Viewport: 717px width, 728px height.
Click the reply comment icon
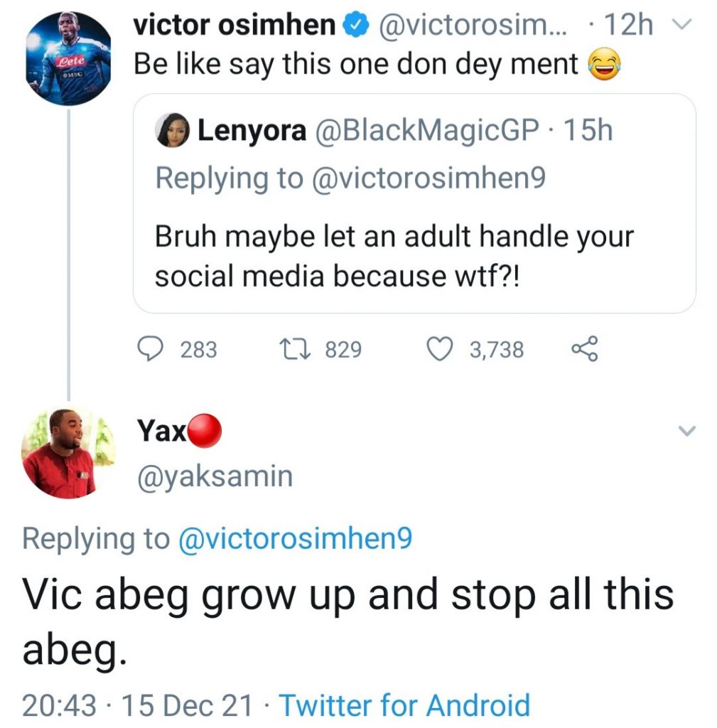point(150,349)
